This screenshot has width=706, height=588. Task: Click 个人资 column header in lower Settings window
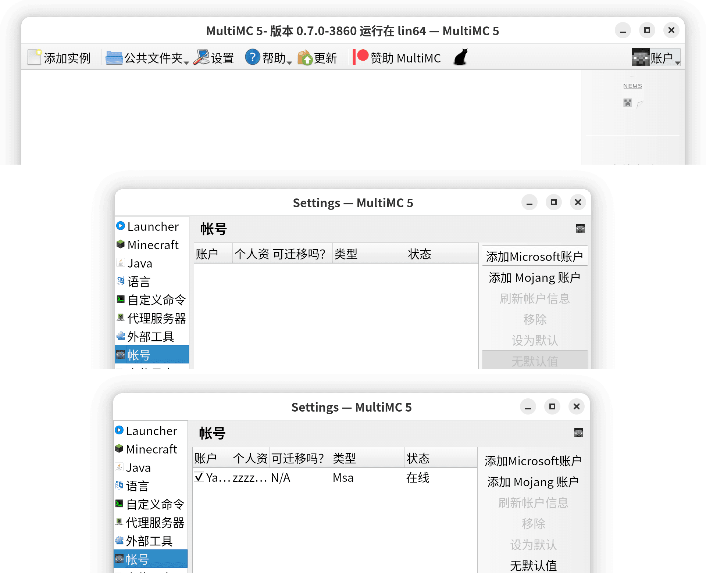tap(250, 458)
